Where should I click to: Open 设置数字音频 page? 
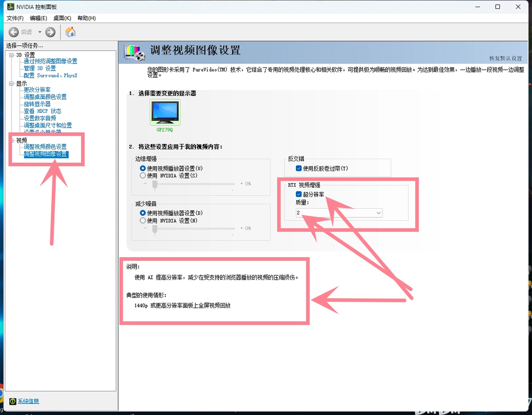click(40, 118)
